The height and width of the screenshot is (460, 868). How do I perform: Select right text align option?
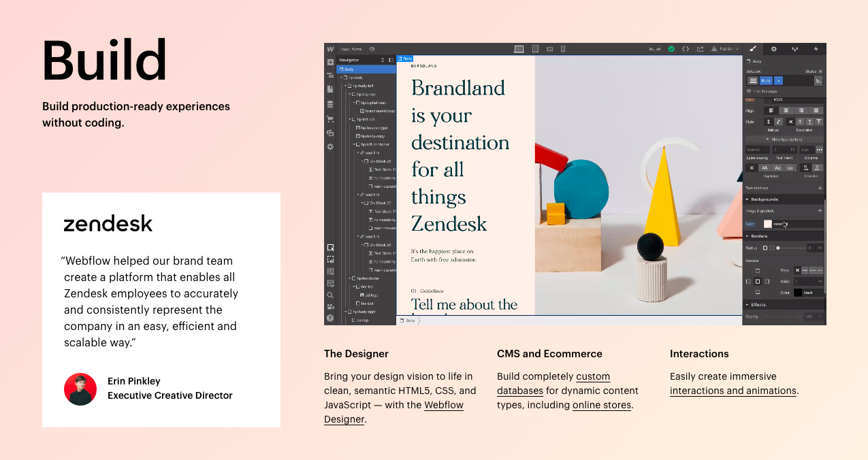[x=801, y=110]
